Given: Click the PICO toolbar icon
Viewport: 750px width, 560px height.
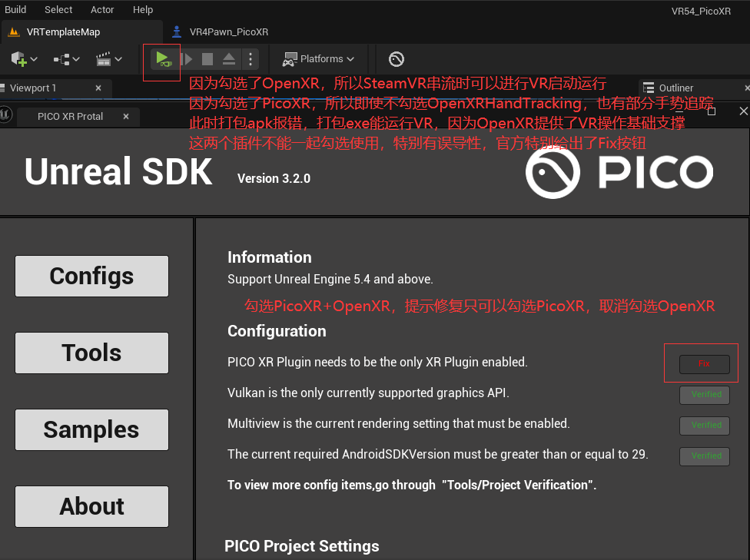Looking at the screenshot, I should tap(397, 59).
